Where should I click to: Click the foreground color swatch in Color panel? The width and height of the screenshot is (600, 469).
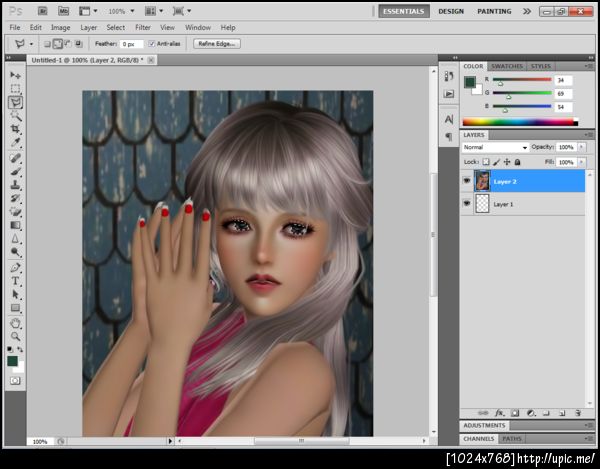(x=469, y=81)
